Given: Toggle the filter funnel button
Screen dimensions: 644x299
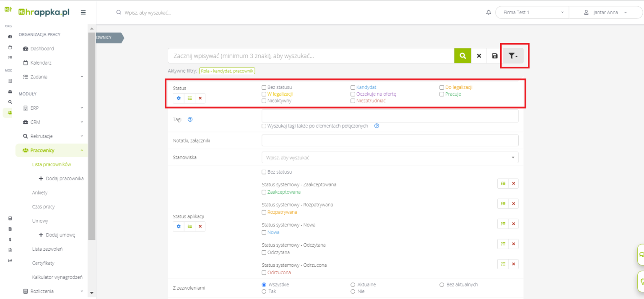Looking at the screenshot, I should (x=513, y=56).
